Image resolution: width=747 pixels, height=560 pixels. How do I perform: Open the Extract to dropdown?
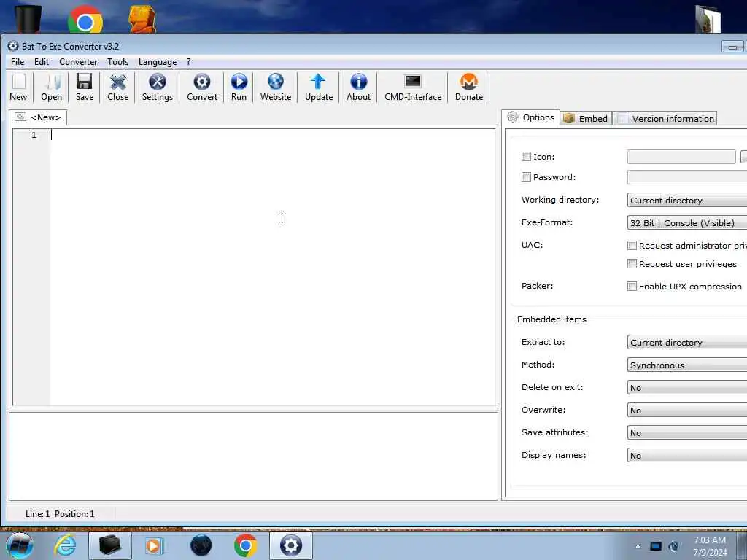pos(687,343)
